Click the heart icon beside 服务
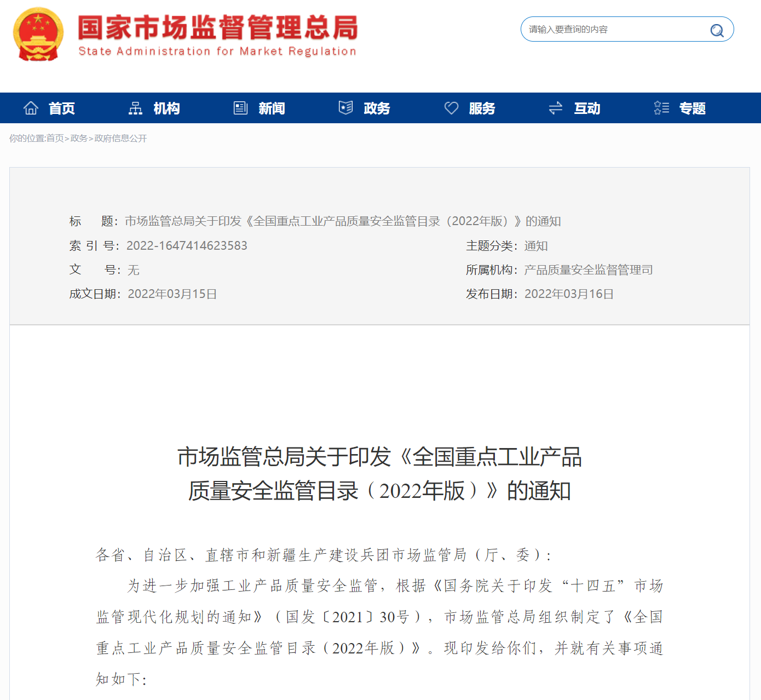 451,108
